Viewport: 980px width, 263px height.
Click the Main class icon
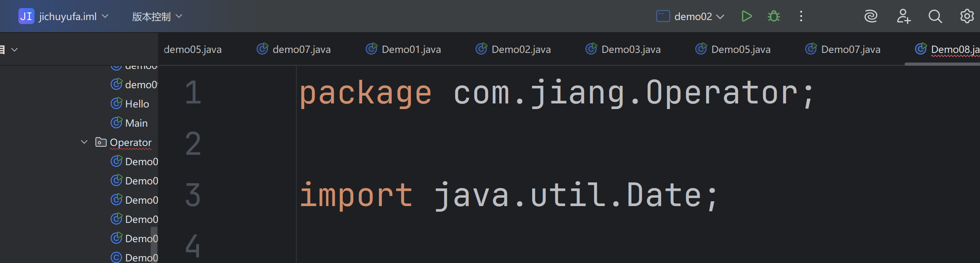116,123
